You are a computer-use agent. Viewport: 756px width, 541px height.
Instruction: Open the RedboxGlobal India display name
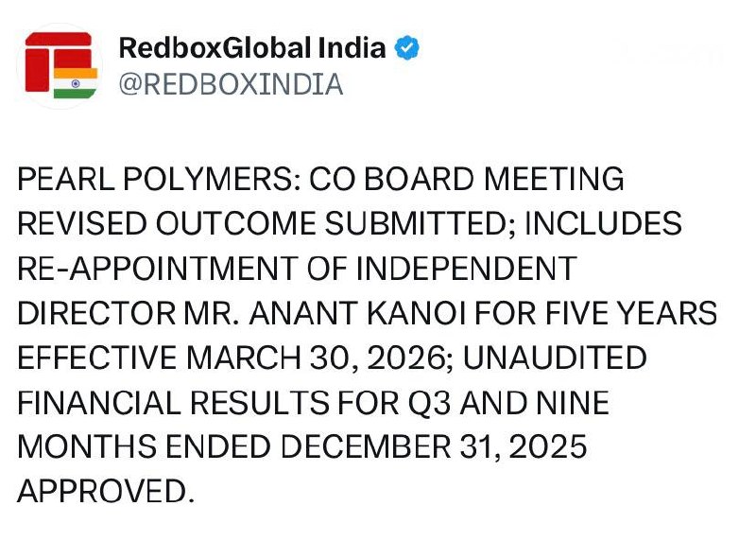pos(252,48)
